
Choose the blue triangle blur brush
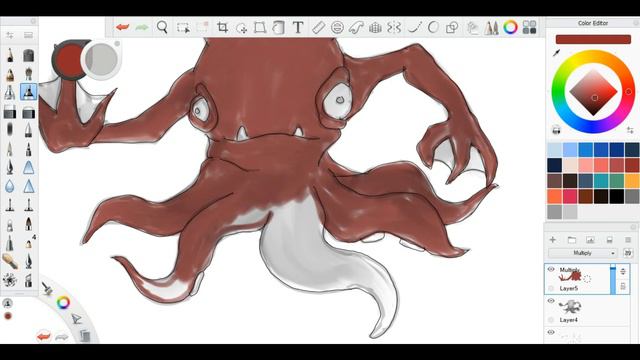(x=28, y=187)
